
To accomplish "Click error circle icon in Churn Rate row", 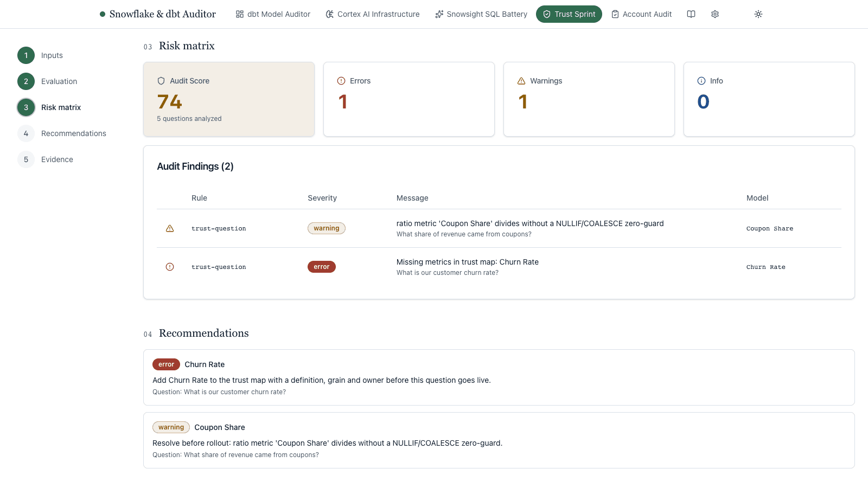I will [170, 267].
